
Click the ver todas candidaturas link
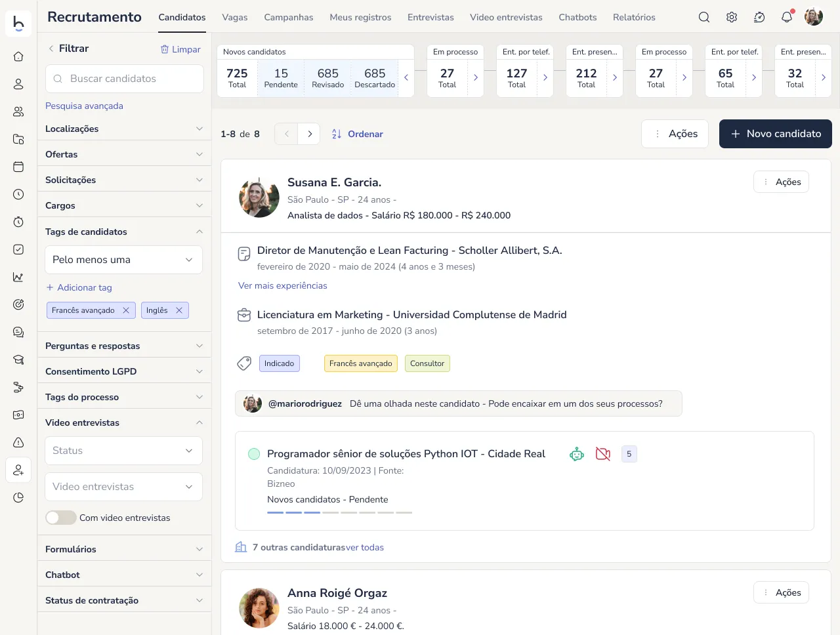coord(365,547)
